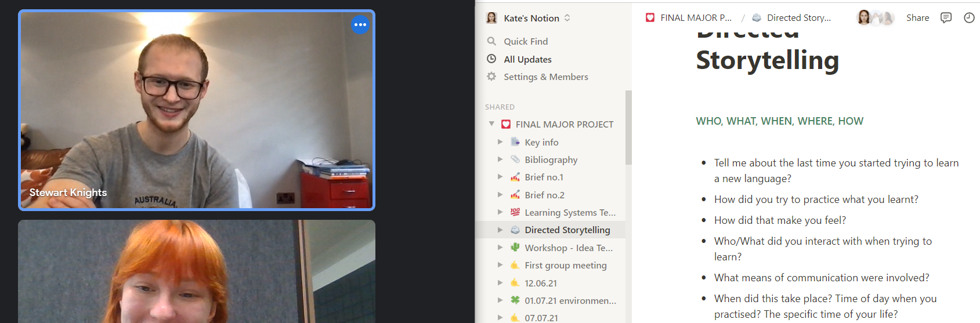Expand the Brief no.1 page toggle

point(500,177)
